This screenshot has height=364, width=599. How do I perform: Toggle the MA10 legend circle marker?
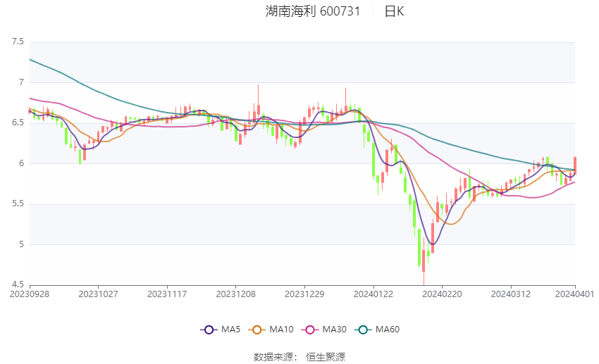[x=257, y=329]
